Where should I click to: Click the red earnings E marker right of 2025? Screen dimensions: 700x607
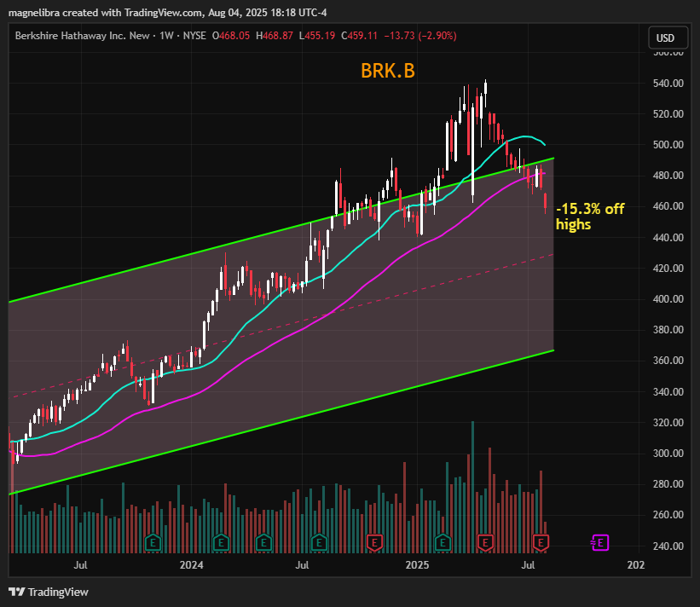[x=485, y=543]
